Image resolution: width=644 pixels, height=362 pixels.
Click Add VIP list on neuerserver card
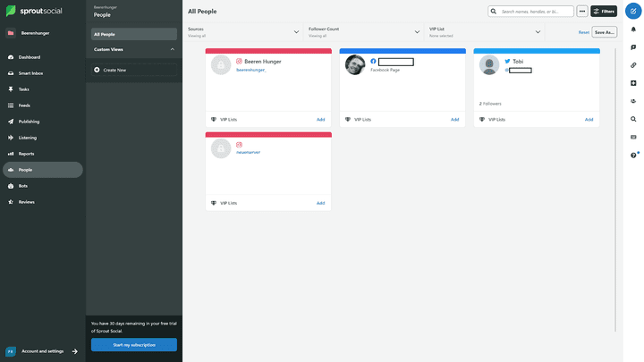(320, 203)
